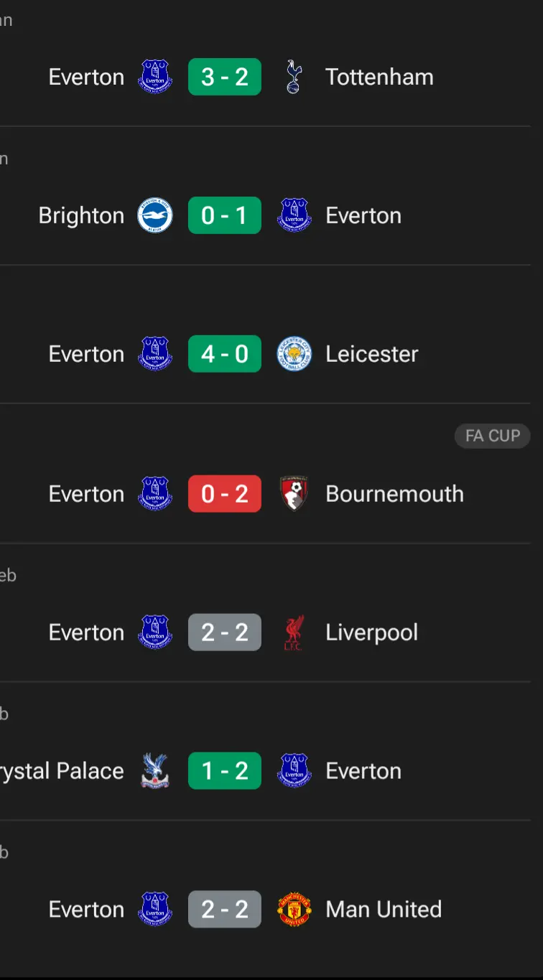Tap the Leicester club crest
Image resolution: width=543 pixels, height=980 pixels.
pos(294,354)
